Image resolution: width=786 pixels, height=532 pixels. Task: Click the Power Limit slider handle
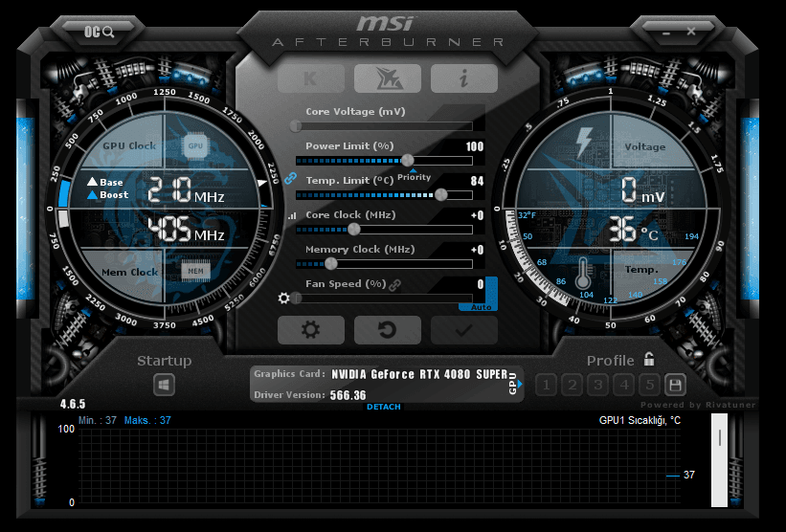[x=408, y=160]
